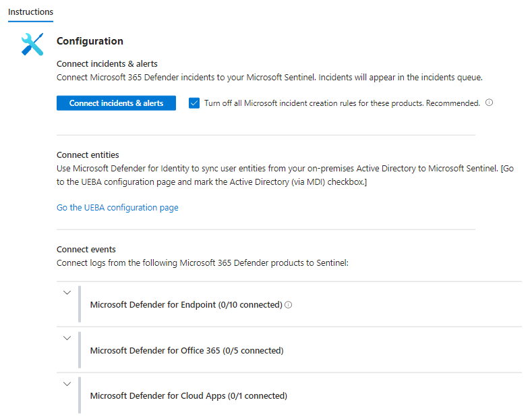Click the Microsoft Defender for Office 365 row title

(x=186, y=351)
